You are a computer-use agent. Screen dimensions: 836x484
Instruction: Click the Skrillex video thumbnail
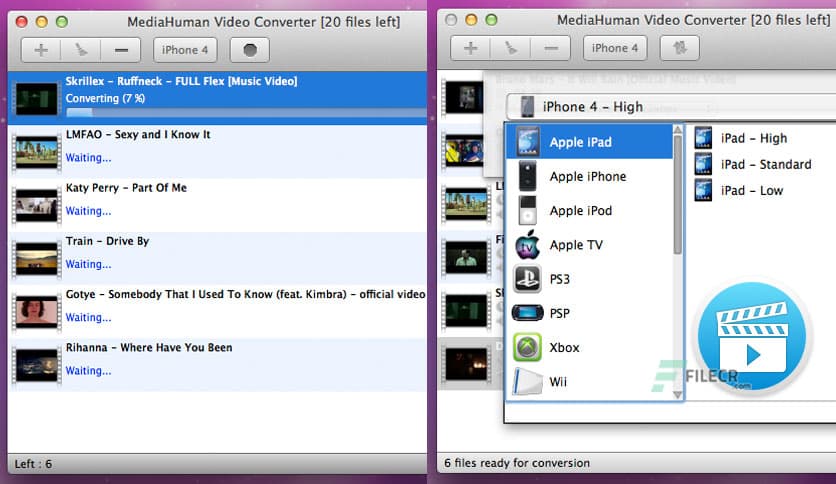pyautogui.click(x=37, y=99)
